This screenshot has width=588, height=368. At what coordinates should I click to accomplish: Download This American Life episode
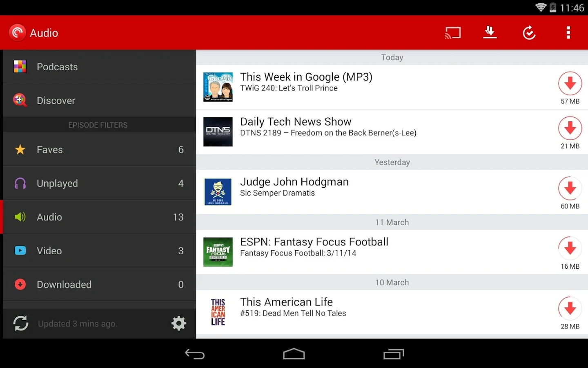coord(570,309)
